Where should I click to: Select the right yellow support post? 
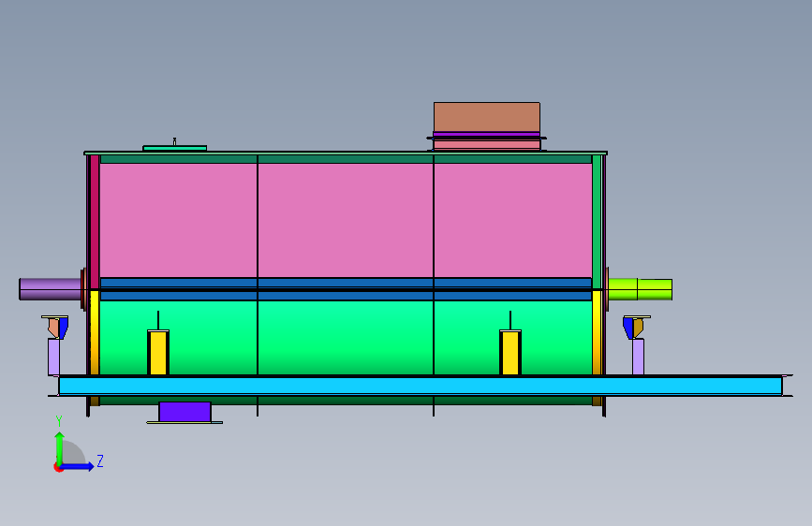[x=510, y=353]
